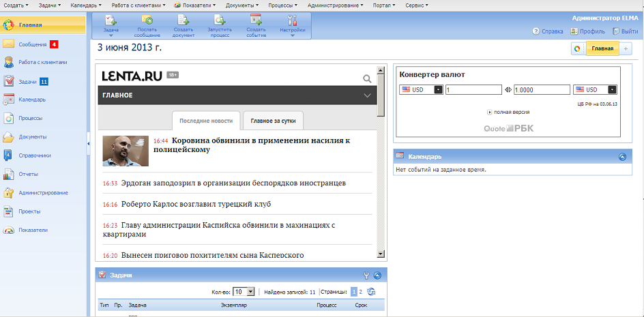Open Messages in the left sidebar
The width and height of the screenshot is (644, 317).
tap(33, 44)
